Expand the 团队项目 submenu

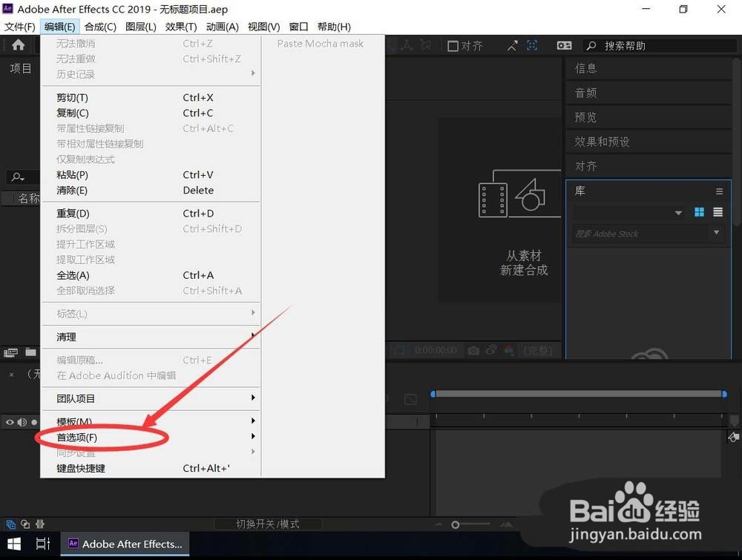pyautogui.click(x=151, y=398)
